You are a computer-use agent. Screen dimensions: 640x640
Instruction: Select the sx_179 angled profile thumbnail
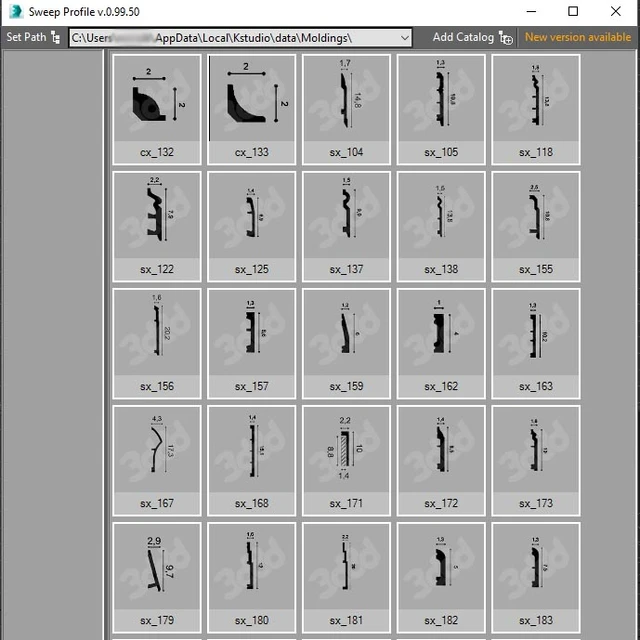pyautogui.click(x=157, y=578)
